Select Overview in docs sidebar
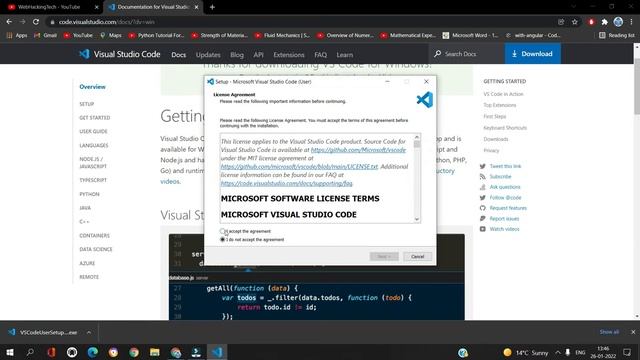640x360 pixels. (92, 87)
